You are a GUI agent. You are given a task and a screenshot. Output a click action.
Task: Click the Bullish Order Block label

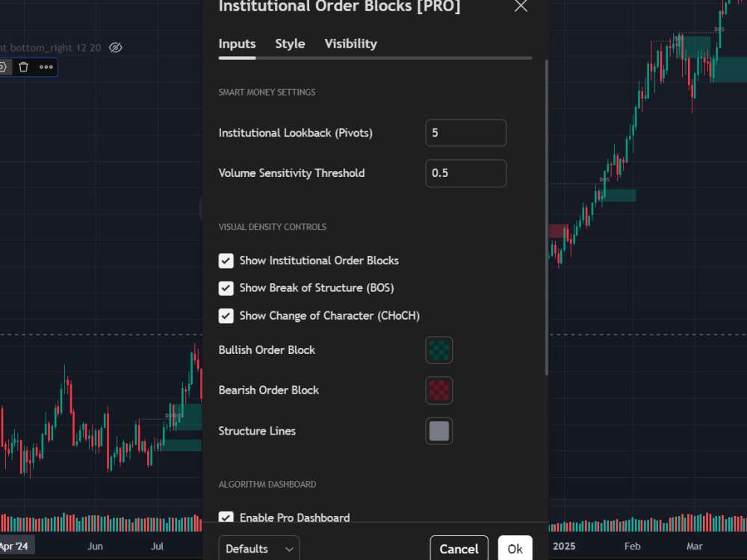coord(267,350)
